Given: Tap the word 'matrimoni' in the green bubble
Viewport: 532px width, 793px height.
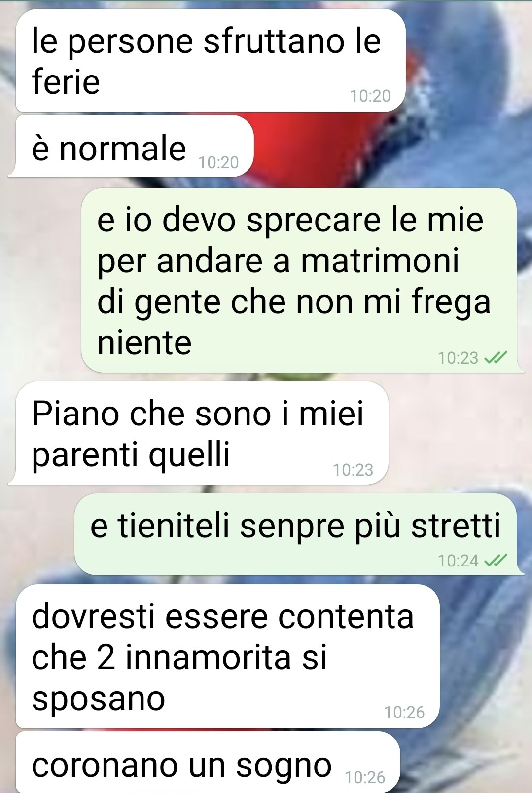Looking at the screenshot, I should point(380,261).
